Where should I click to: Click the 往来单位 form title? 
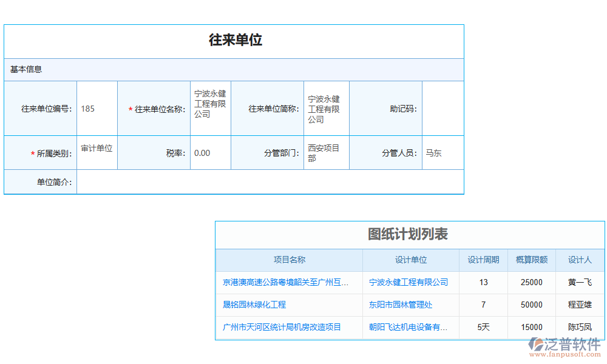(x=236, y=40)
